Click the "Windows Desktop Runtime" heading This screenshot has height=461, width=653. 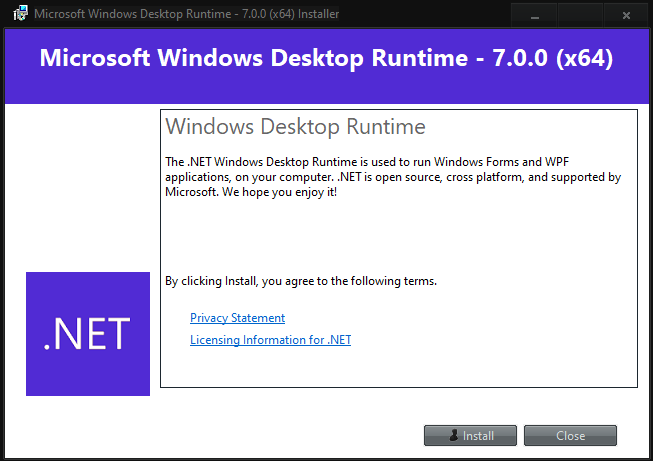point(295,127)
